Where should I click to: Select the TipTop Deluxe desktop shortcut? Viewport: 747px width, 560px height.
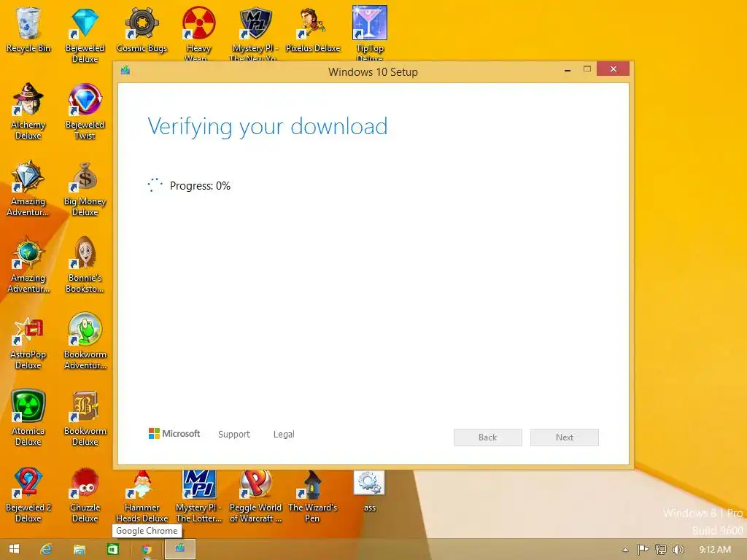370,32
